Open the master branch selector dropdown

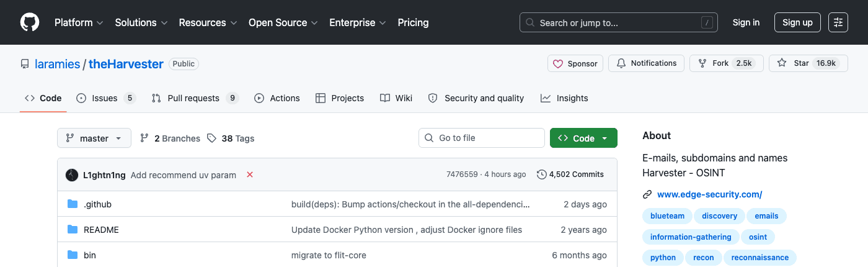click(x=94, y=138)
